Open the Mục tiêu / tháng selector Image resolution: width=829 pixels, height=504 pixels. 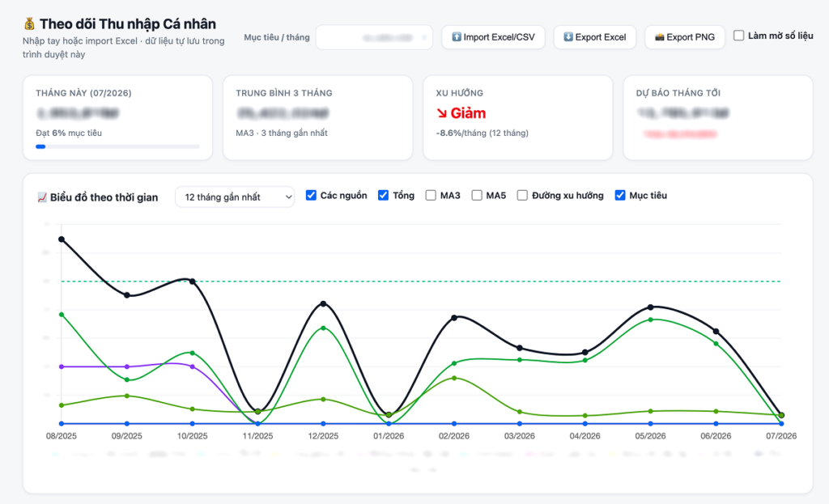pos(374,37)
